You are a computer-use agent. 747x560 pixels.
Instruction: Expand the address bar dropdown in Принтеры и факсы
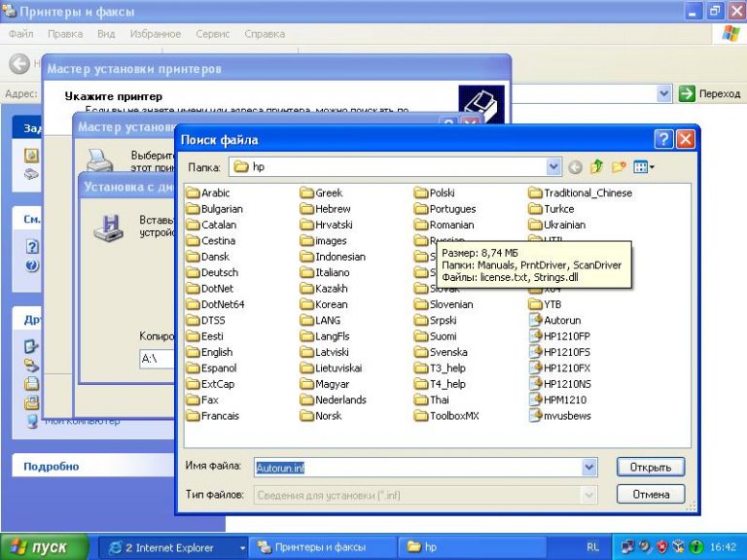click(664, 93)
